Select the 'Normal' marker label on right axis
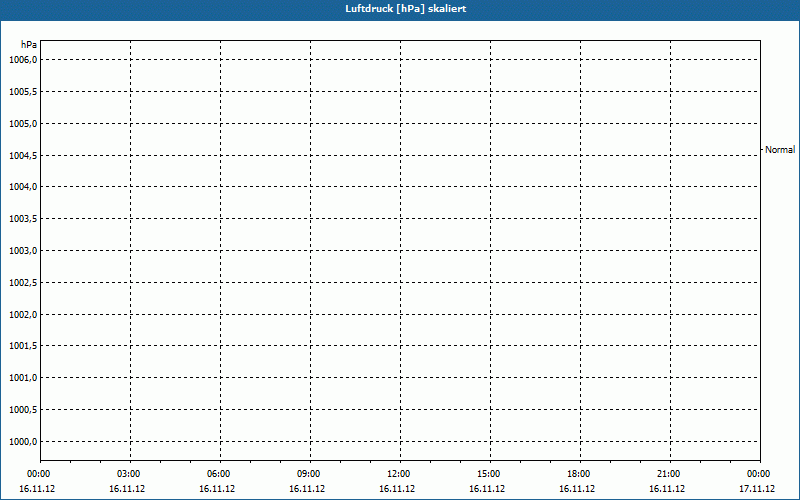This screenshot has height=500, width=800. coord(780,149)
